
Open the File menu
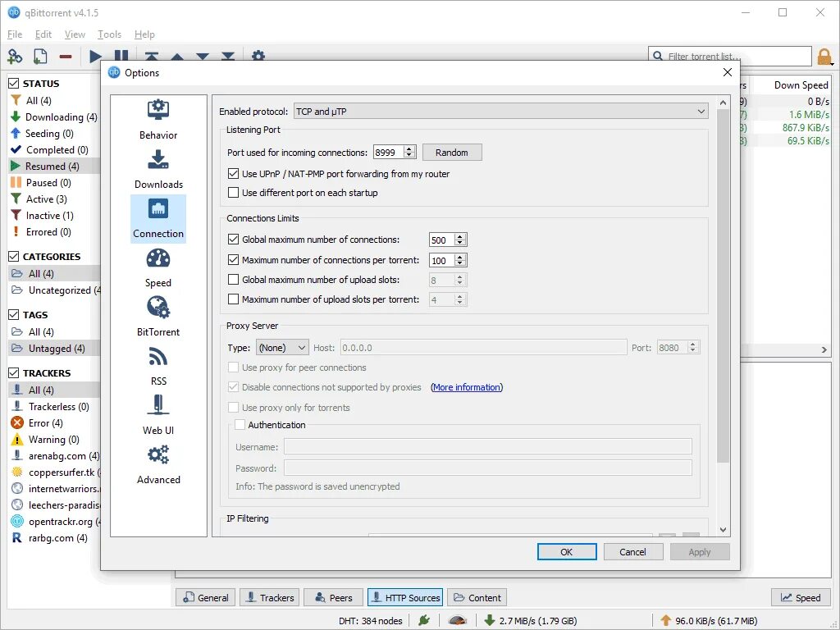click(15, 34)
